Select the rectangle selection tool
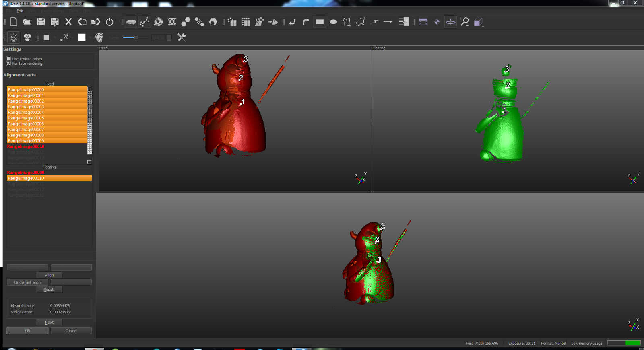 click(320, 22)
